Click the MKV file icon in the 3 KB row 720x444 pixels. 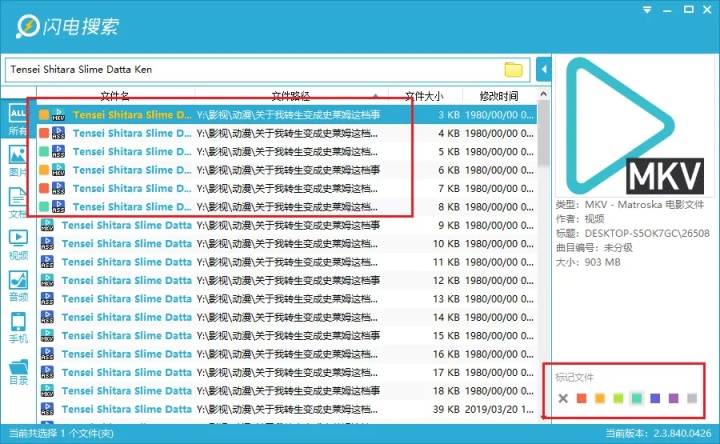[58, 115]
